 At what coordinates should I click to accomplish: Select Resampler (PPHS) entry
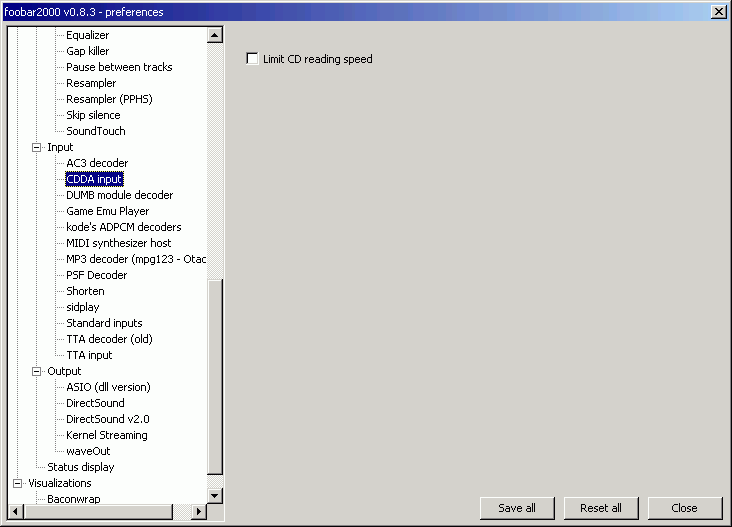click(109, 99)
